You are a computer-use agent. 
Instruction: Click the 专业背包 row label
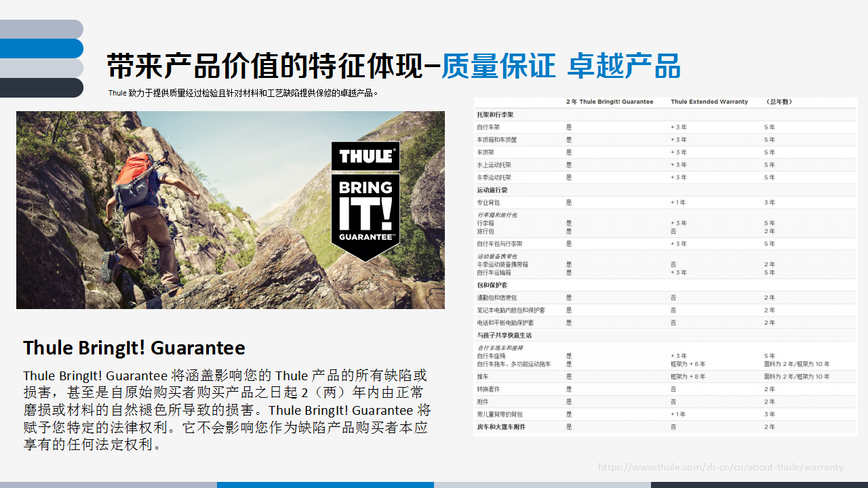pyautogui.click(x=488, y=203)
